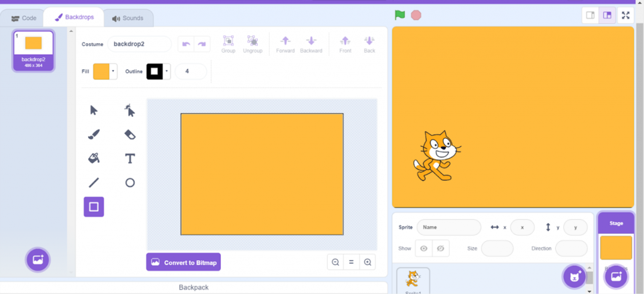This screenshot has height=294, width=644.
Task: Switch to the Code tab
Action: coord(24,18)
